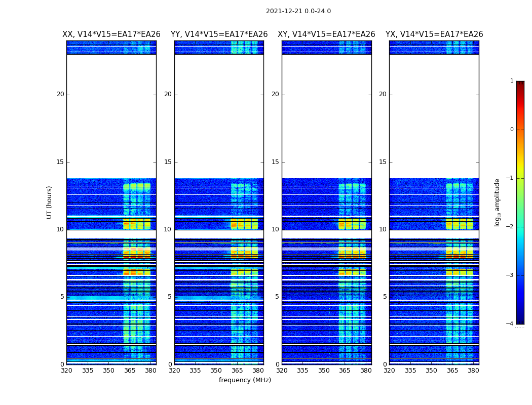Screen dimensions: 532x405
Task: Click the UT (hours) axis label
Action: (x=49, y=202)
